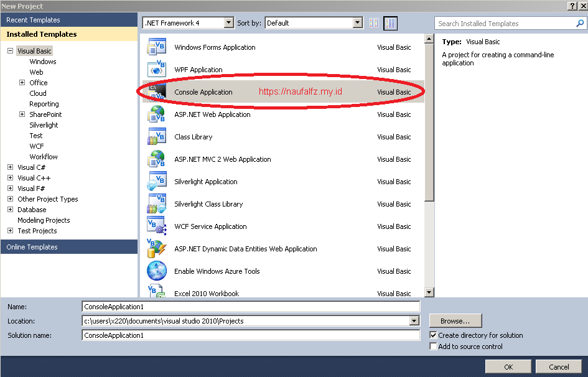Click the Cancel button

[559, 367]
